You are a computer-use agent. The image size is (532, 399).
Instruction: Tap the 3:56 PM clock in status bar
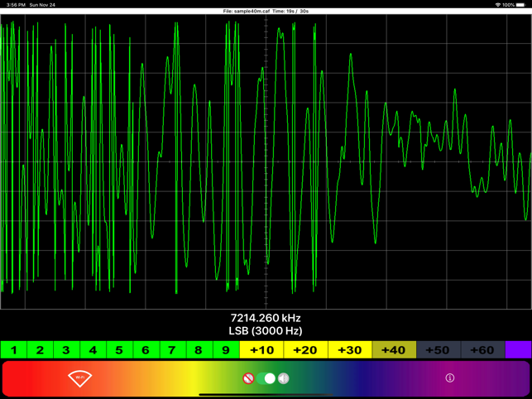(x=16, y=5)
